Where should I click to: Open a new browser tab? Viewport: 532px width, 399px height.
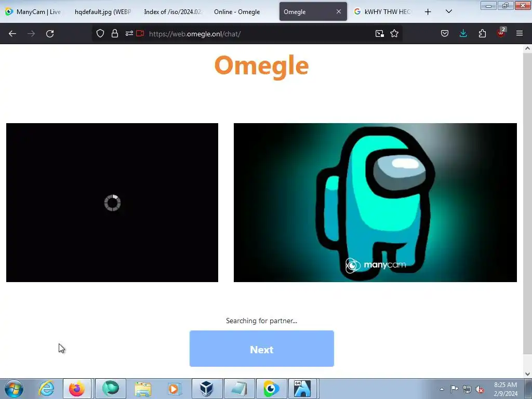pyautogui.click(x=428, y=12)
